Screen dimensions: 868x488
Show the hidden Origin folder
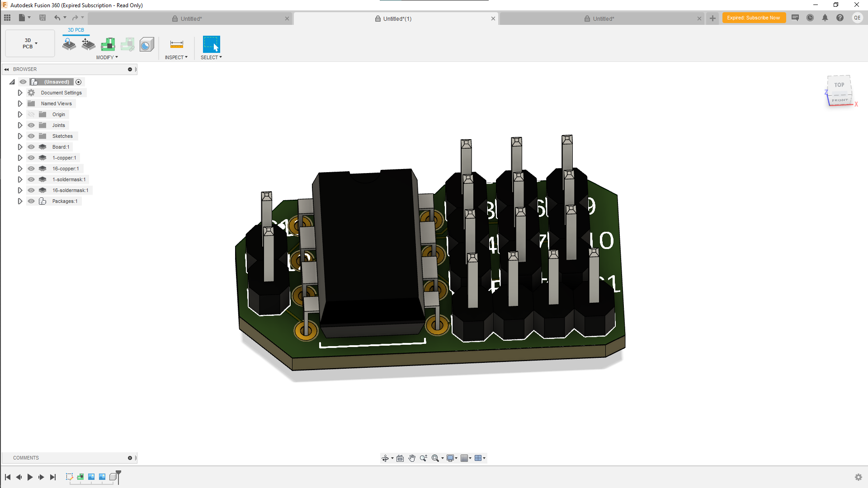pyautogui.click(x=31, y=114)
